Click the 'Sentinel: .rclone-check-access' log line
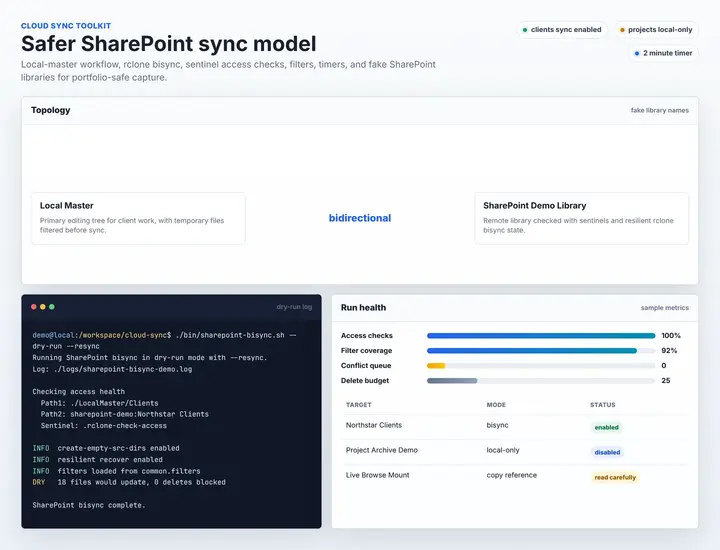The width and height of the screenshot is (720, 550). (x=103, y=426)
